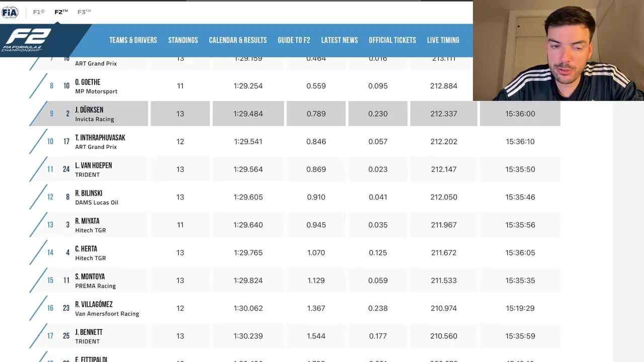Switch to the F3 site tab
644x362 pixels.
point(84,12)
